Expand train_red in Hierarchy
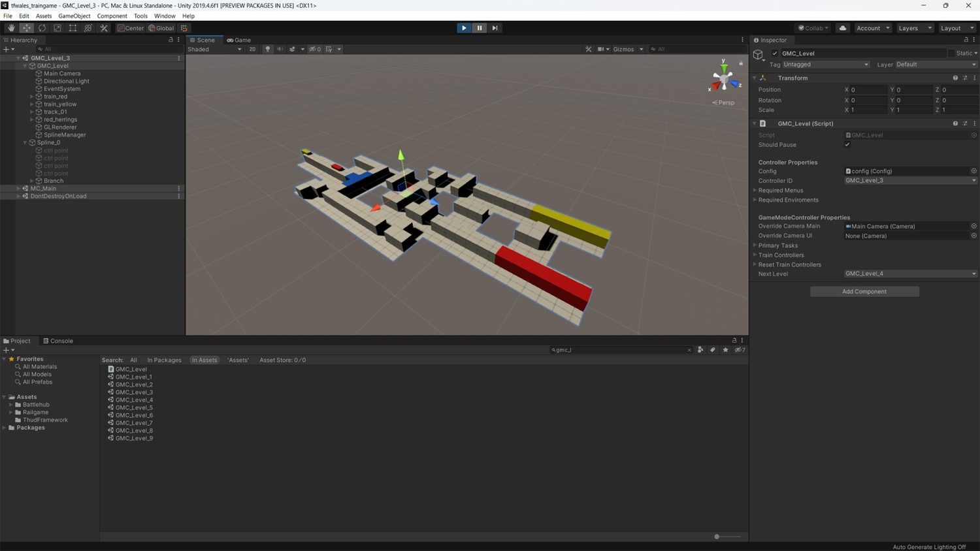Screen dimensions: 980x551 coord(32,97)
